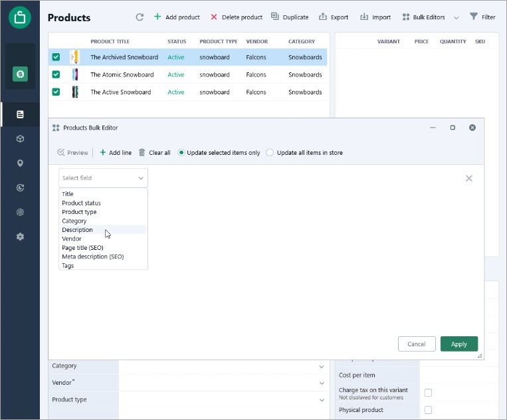Uncheck The Archived Snowboard checkbox
This screenshot has height=420, width=507.
click(56, 57)
